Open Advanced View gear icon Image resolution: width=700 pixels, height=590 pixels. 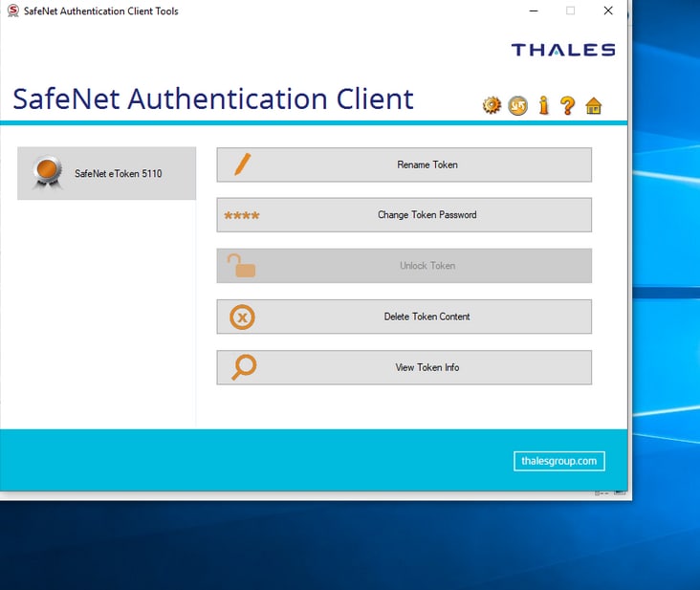pyautogui.click(x=492, y=105)
